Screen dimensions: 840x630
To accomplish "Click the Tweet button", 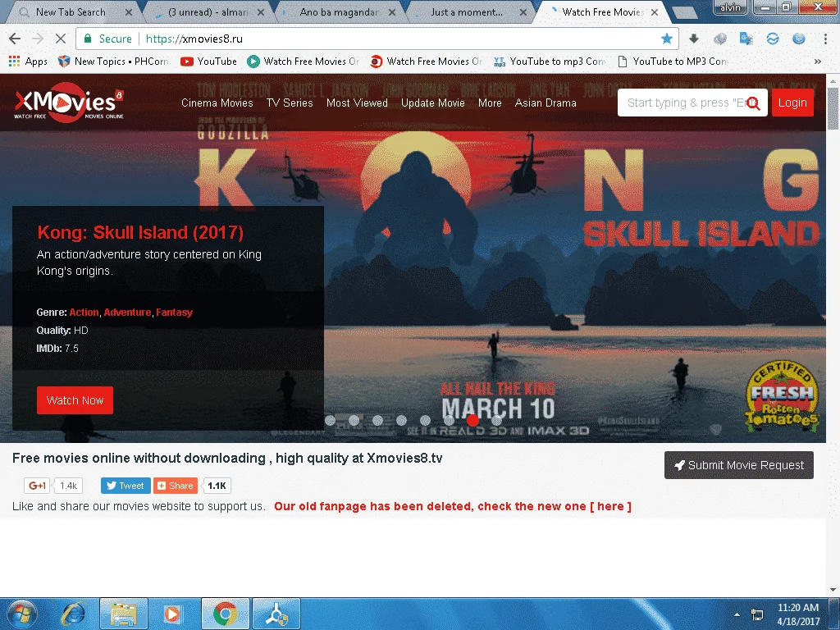I will [126, 486].
